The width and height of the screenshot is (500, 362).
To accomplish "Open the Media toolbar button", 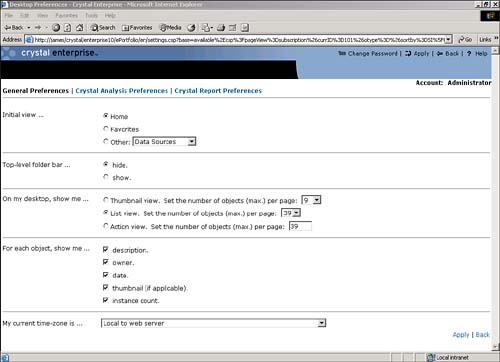I will coord(170,28).
